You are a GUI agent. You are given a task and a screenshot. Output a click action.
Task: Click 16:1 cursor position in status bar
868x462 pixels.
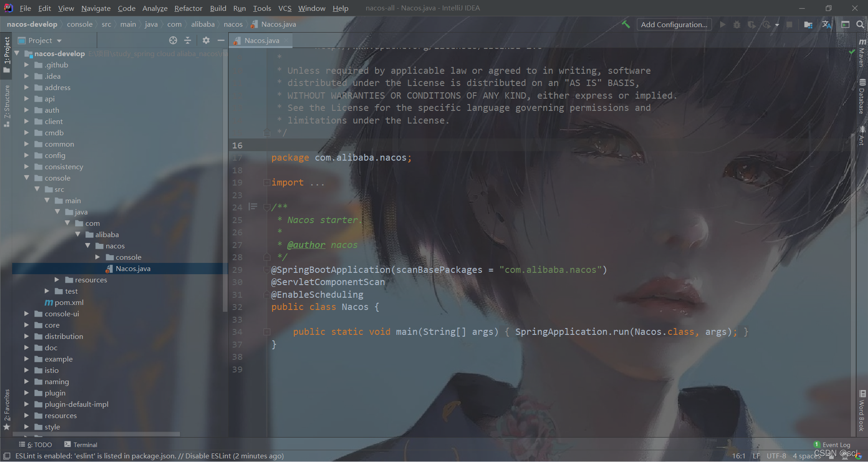click(x=739, y=456)
